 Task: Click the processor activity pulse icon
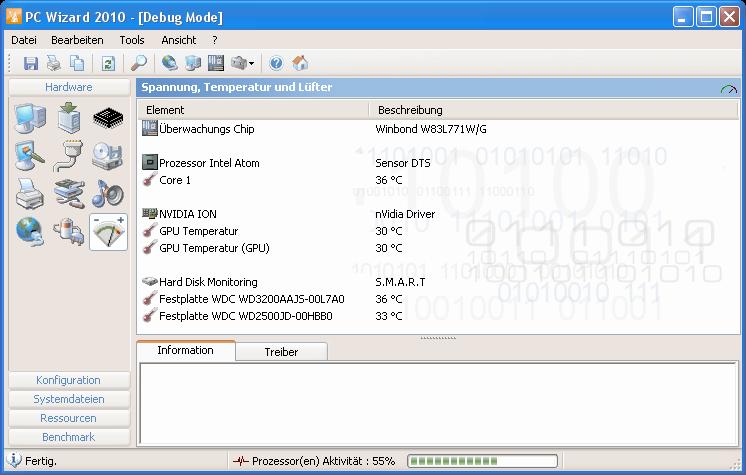pyautogui.click(x=241, y=461)
